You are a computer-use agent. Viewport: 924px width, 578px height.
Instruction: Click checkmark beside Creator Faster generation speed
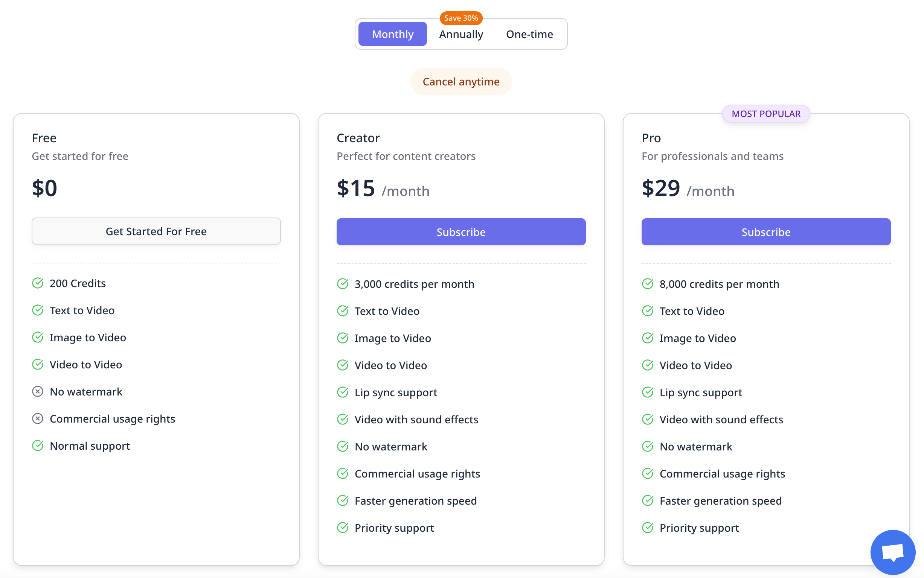tap(343, 501)
